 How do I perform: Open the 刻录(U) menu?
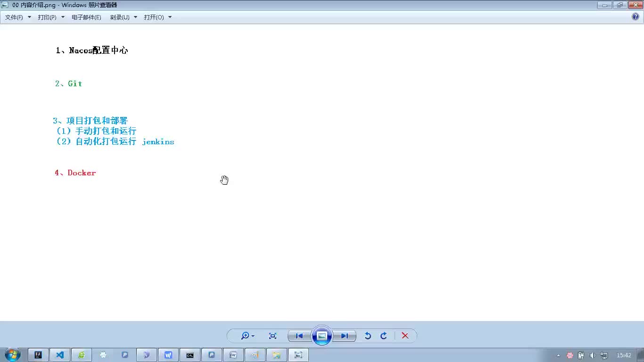pyautogui.click(x=124, y=17)
